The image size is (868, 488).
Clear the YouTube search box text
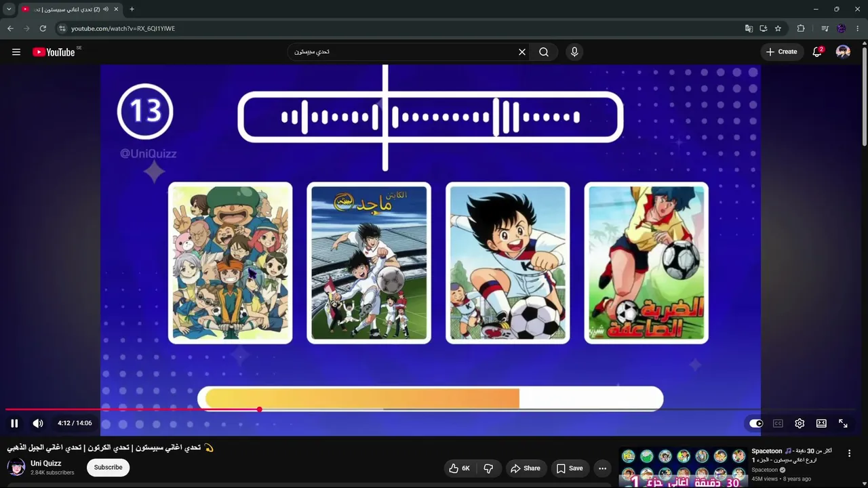coord(522,52)
